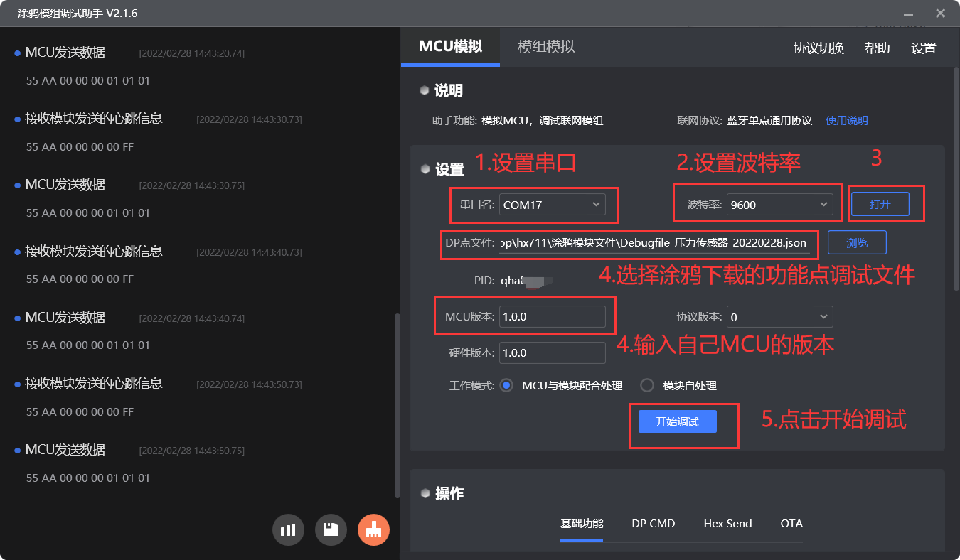Click the 开始调试 button
This screenshot has height=560, width=960.
[x=677, y=421]
